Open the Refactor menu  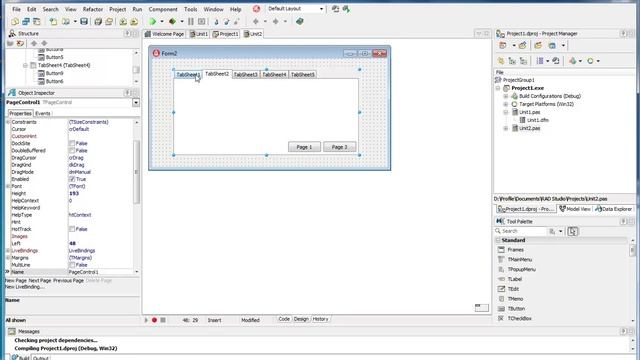[x=93, y=9]
